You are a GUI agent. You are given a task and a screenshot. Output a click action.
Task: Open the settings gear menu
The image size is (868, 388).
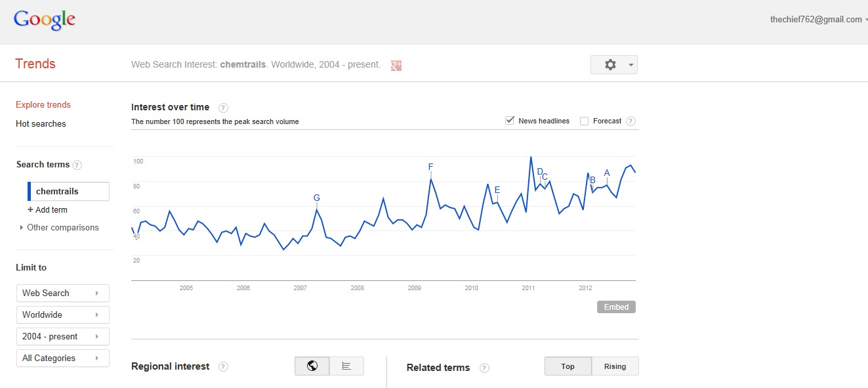click(x=613, y=64)
